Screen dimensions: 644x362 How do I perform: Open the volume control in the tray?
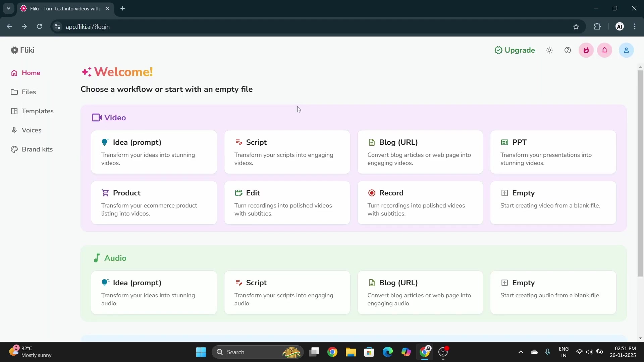click(589, 352)
